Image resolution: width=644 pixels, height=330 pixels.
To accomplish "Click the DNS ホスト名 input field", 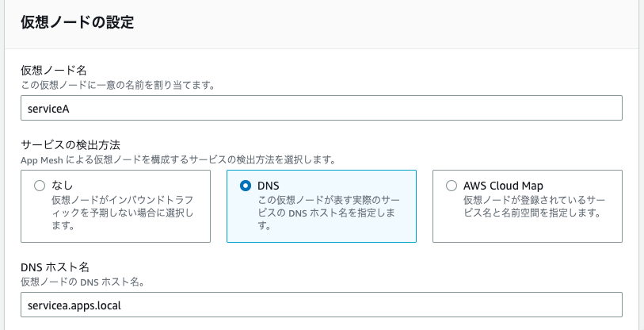I will pyautogui.click(x=321, y=305).
